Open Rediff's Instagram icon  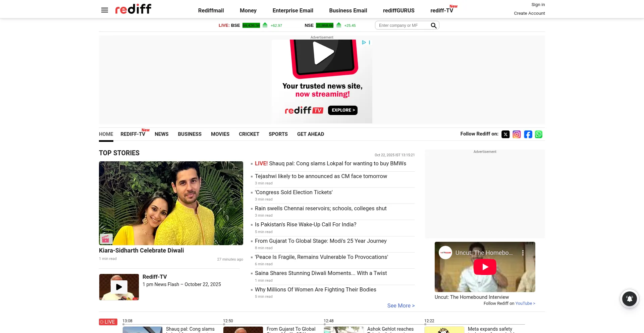point(517,134)
